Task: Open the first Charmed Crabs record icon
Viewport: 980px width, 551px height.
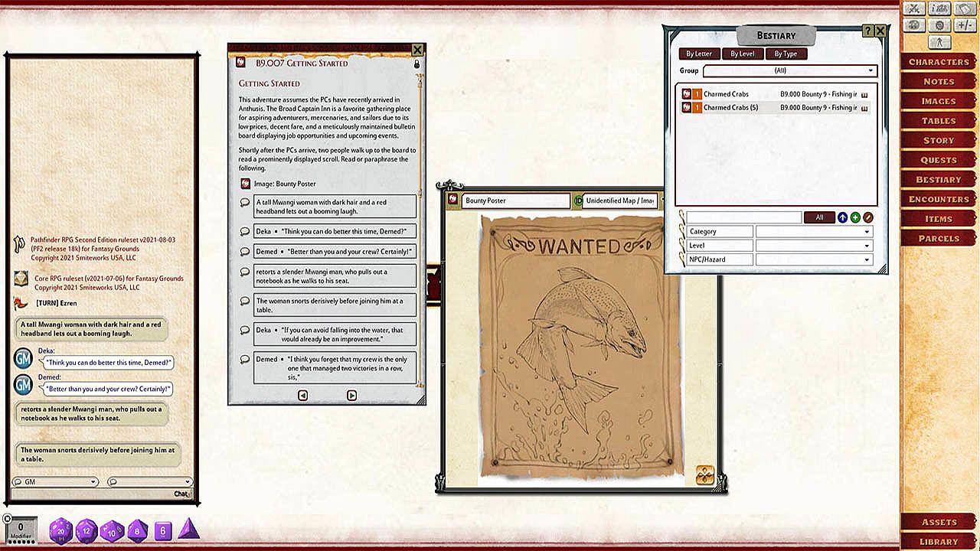Action: (x=687, y=94)
